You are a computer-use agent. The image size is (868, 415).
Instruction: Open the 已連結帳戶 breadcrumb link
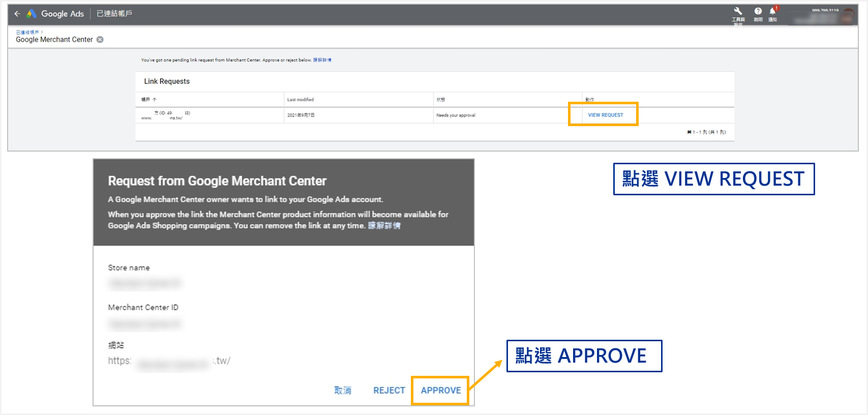coord(27,32)
